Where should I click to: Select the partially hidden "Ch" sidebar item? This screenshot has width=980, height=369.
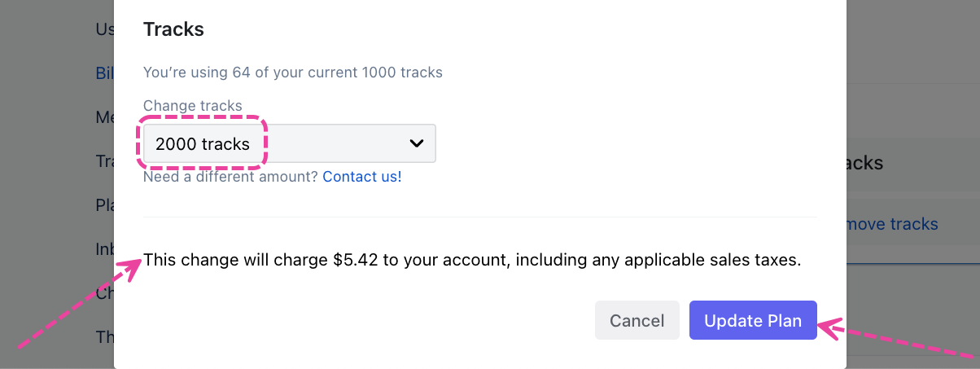(x=105, y=292)
